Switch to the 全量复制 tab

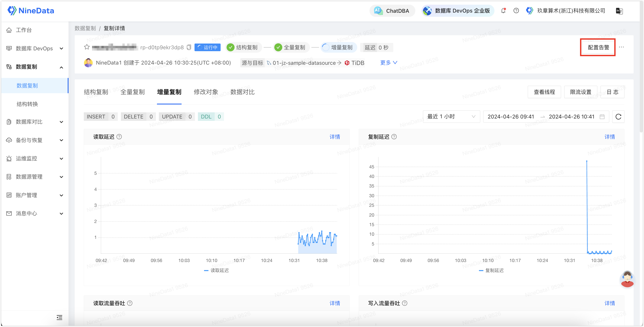pyautogui.click(x=133, y=92)
